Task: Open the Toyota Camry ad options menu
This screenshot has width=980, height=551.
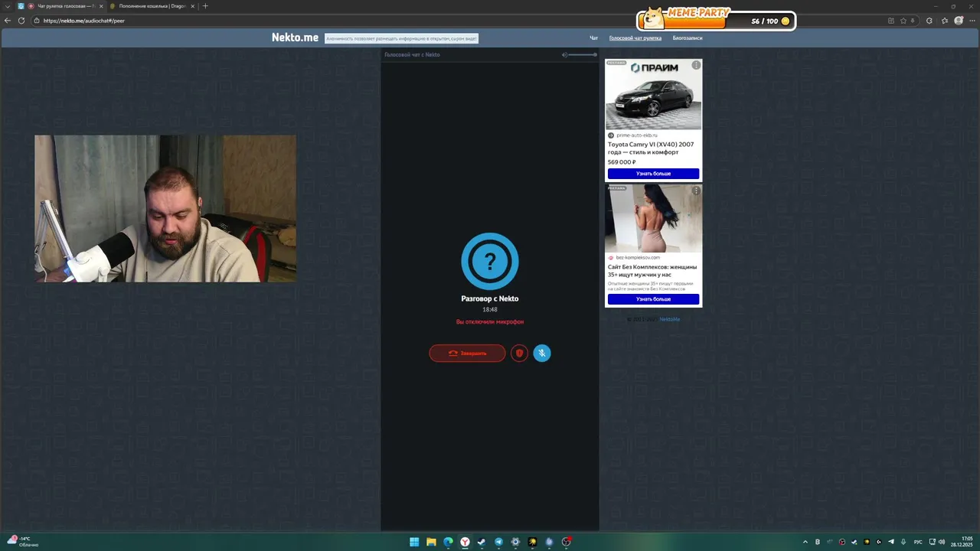Action: tap(696, 65)
